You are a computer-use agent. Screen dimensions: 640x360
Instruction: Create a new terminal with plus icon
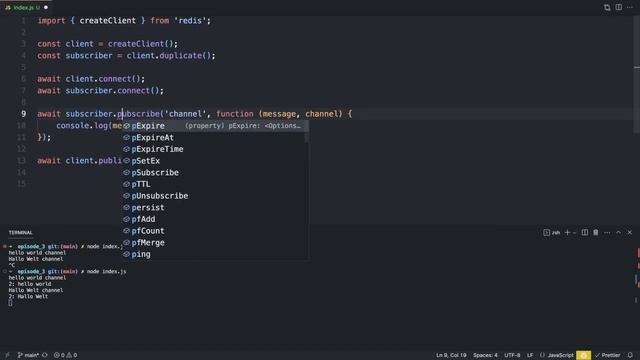point(567,233)
